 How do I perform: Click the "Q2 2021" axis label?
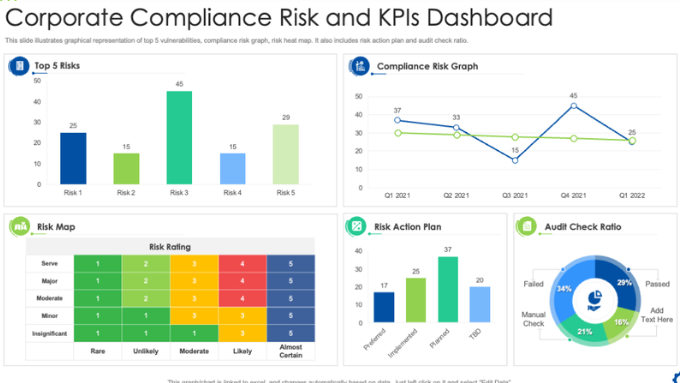pyautogui.click(x=456, y=196)
